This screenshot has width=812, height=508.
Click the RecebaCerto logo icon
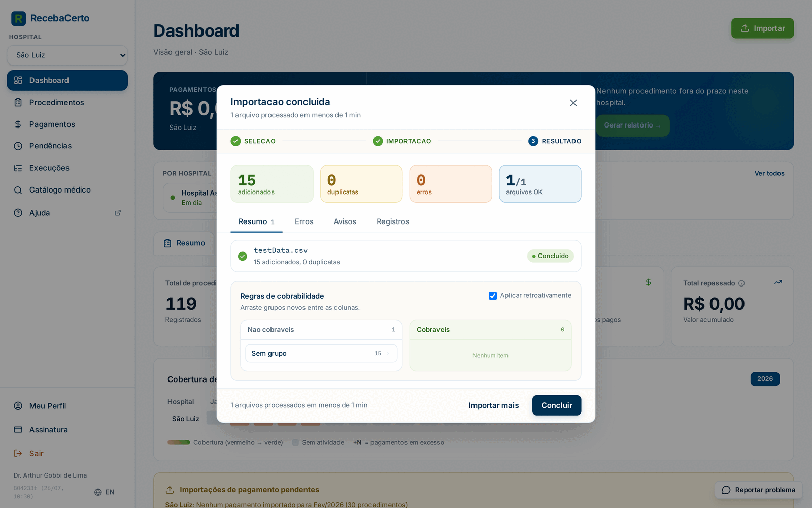click(18, 18)
